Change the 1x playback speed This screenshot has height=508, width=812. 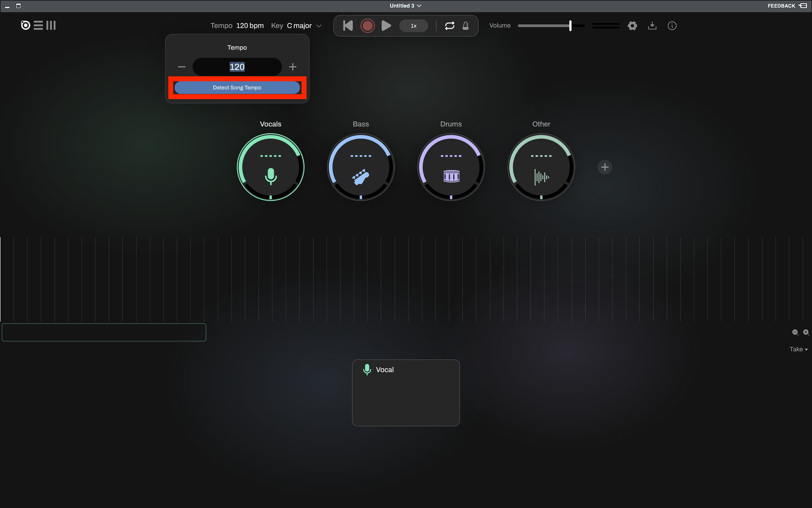414,26
